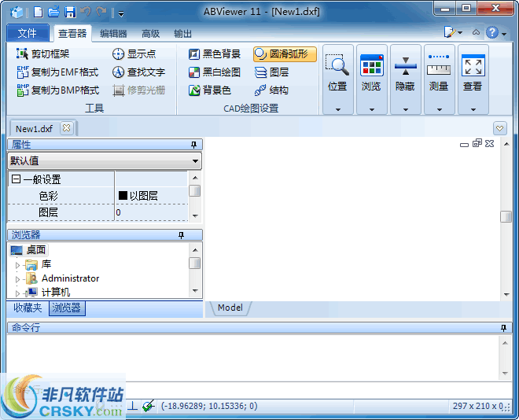Click the black 以图层 color swatch
The width and height of the screenshot is (519, 420).
[123, 196]
